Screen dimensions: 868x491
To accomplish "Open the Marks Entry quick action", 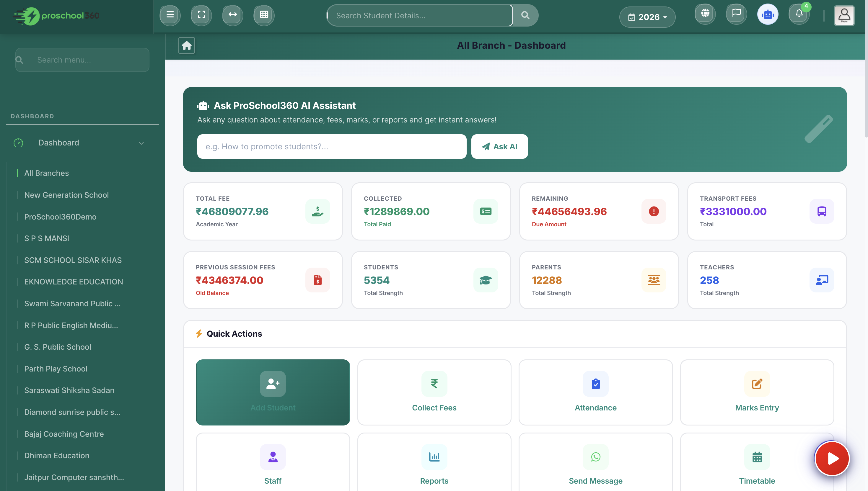I will point(757,392).
